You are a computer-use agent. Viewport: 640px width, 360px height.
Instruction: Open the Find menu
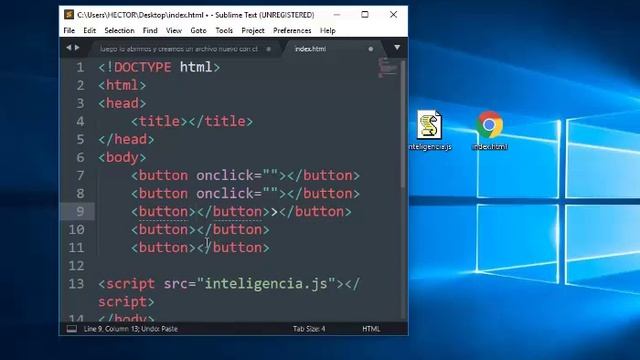click(x=150, y=31)
